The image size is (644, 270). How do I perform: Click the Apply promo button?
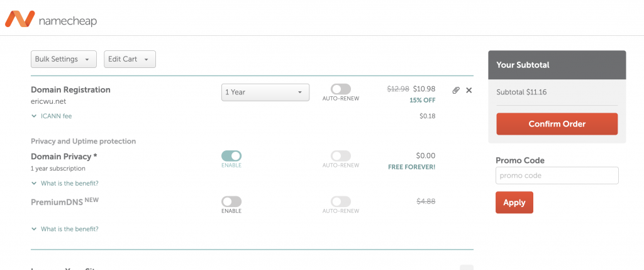[x=514, y=202]
